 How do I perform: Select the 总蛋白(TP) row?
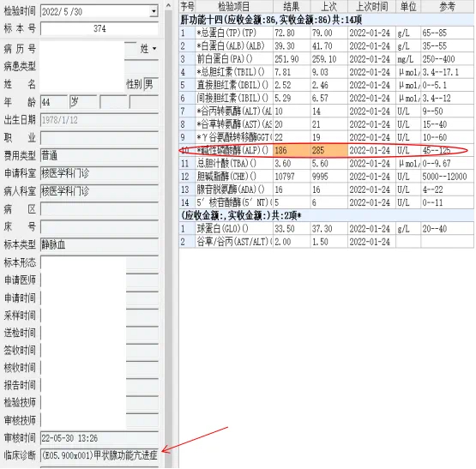[x=327, y=33]
